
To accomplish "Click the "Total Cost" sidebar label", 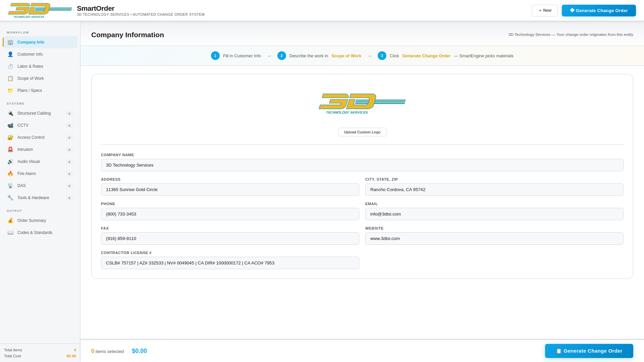I will coord(12,356).
